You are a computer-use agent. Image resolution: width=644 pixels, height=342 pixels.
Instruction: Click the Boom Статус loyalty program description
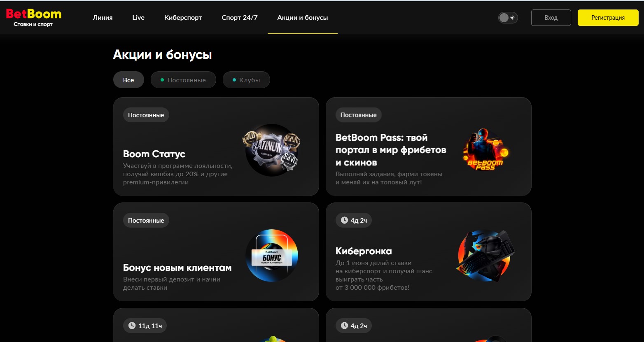tap(178, 174)
